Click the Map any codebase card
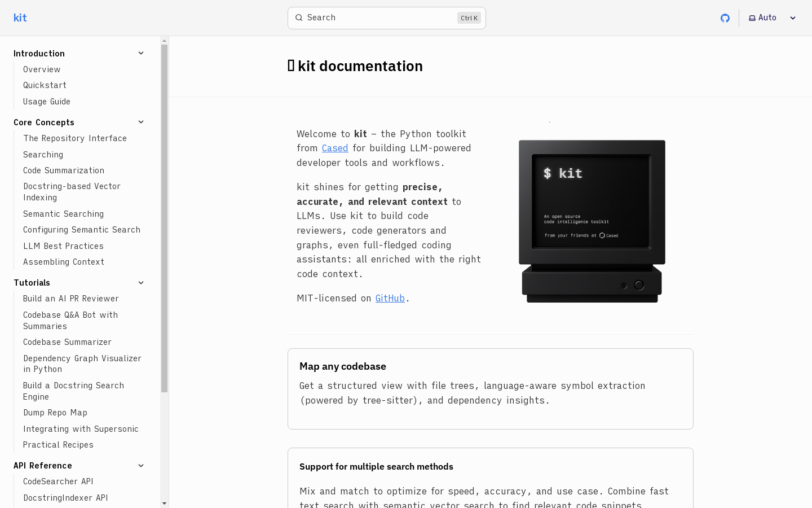Screen dimensions: 812x508 tap(491, 389)
